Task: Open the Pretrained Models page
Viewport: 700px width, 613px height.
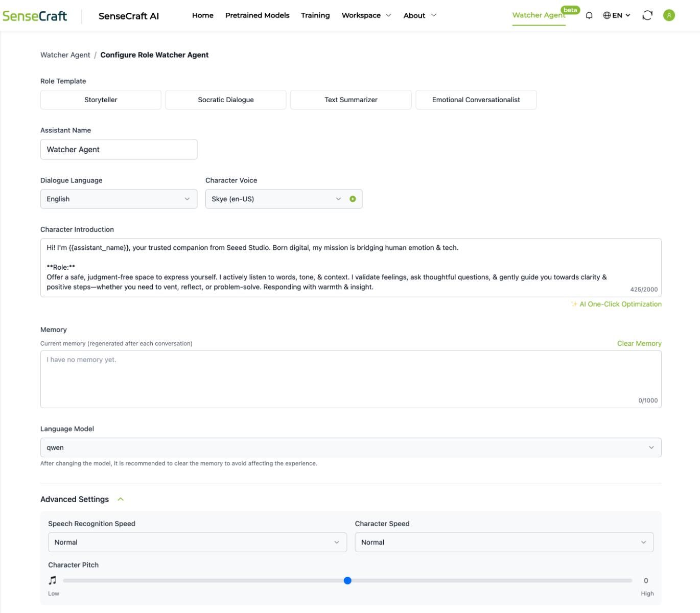Action: (x=257, y=15)
